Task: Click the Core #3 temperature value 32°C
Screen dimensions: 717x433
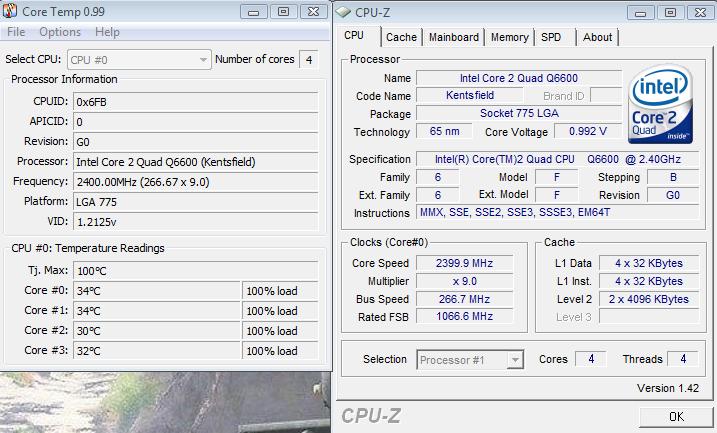Action: (157, 351)
